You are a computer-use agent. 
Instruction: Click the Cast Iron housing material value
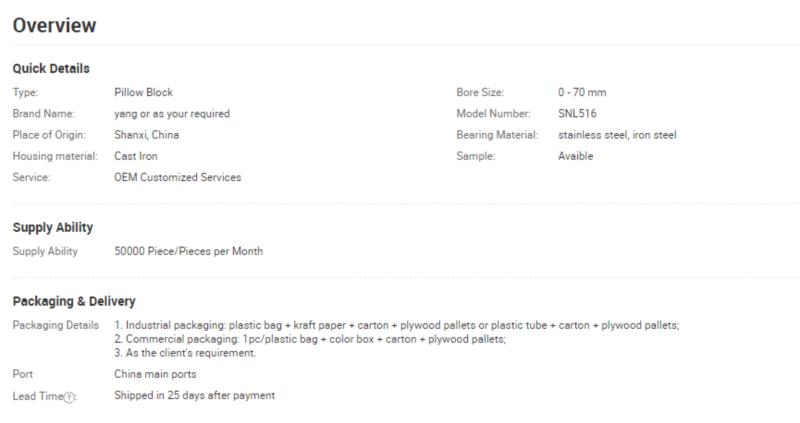136,156
